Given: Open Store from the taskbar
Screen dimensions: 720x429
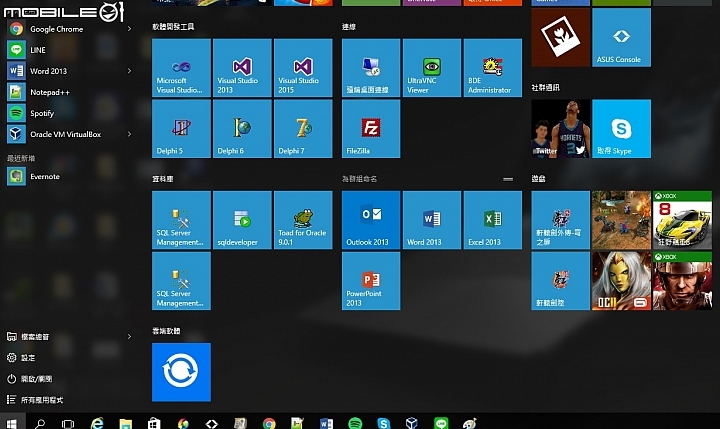Looking at the screenshot, I should coord(154,423).
